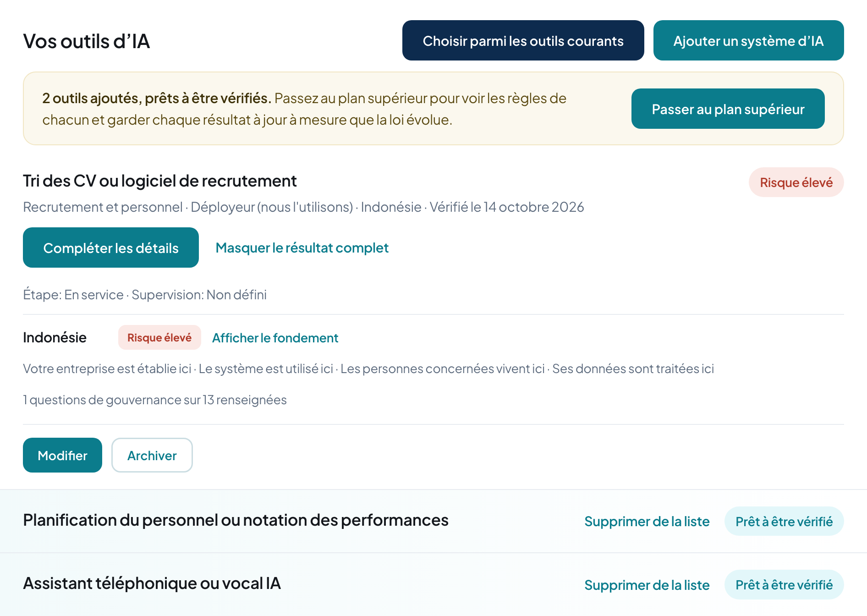867x616 pixels.
Task: Click 'Vos outils d'IA' heading
Action: click(x=87, y=41)
